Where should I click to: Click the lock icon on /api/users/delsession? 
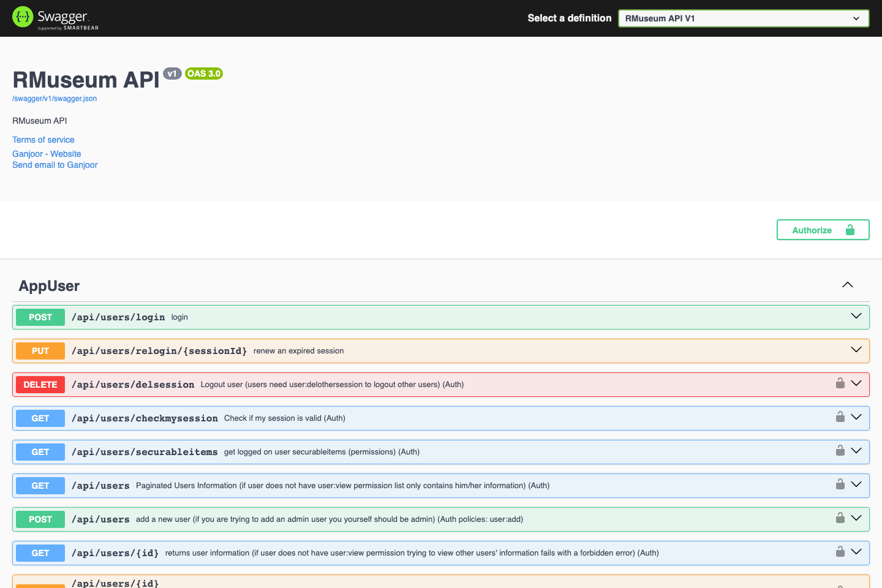point(840,383)
